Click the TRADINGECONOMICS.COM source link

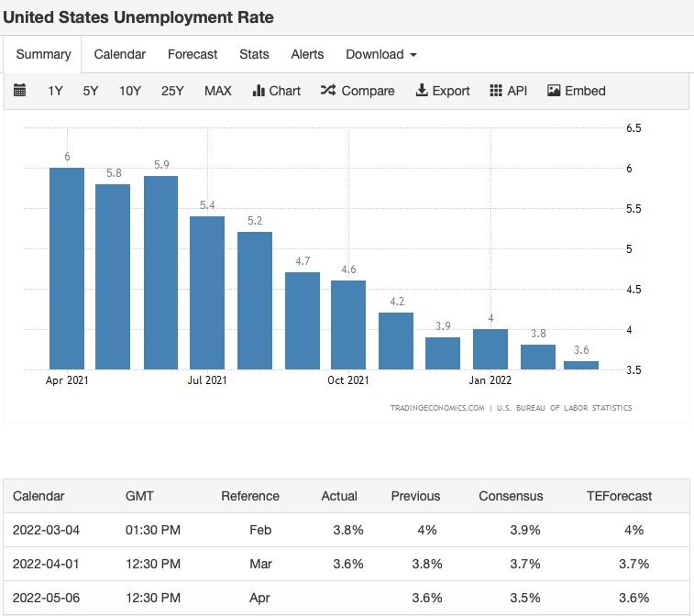click(x=437, y=408)
